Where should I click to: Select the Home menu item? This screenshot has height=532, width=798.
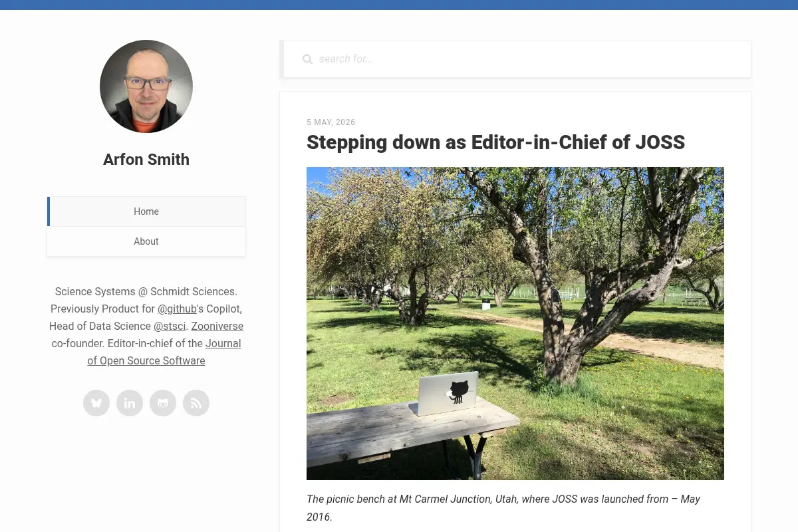pos(146,211)
